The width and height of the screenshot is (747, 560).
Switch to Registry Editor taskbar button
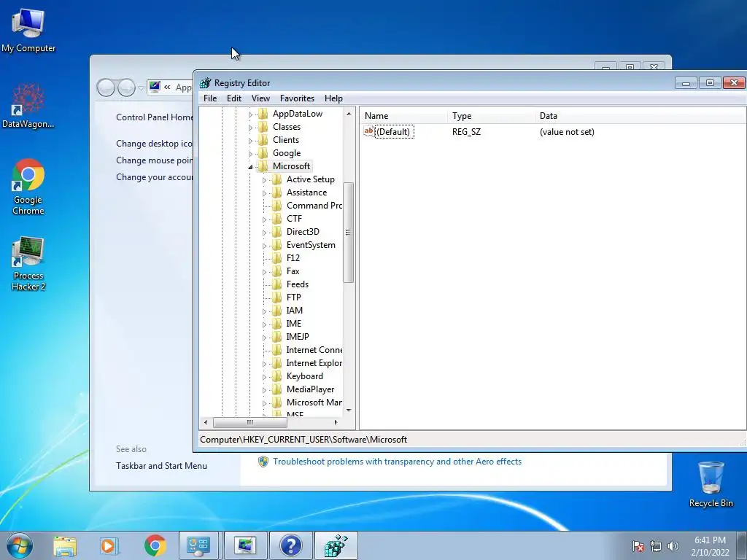(x=336, y=545)
